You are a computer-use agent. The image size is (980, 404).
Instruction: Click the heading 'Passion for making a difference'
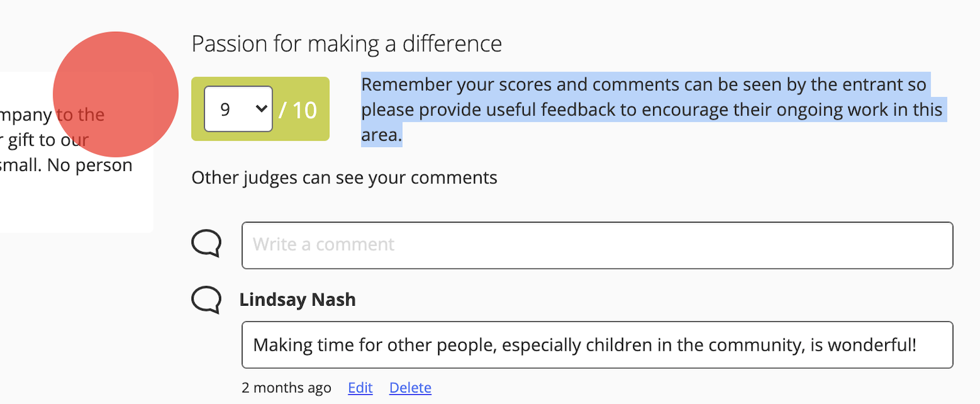coord(346,43)
